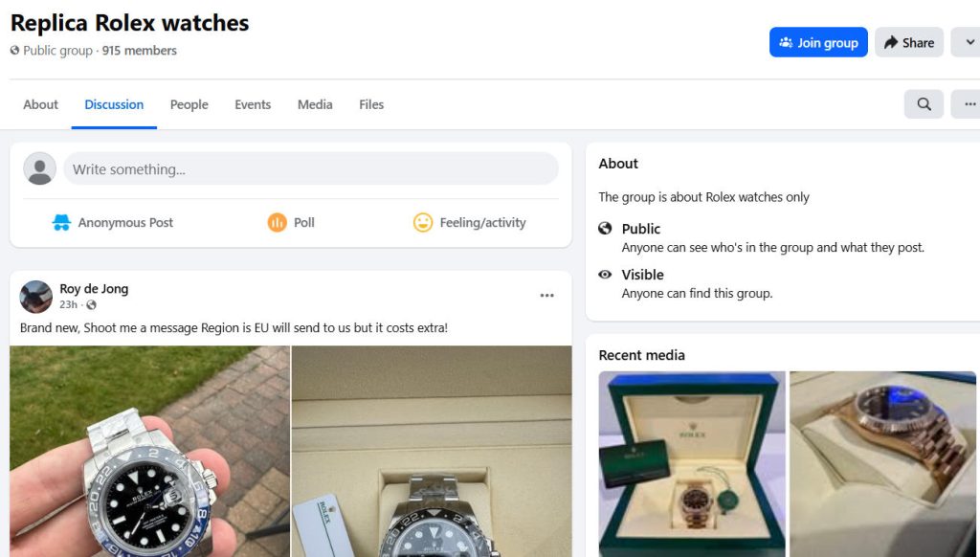Click the Feeling/activity smiley icon
The width and height of the screenshot is (980, 557).
coord(423,223)
